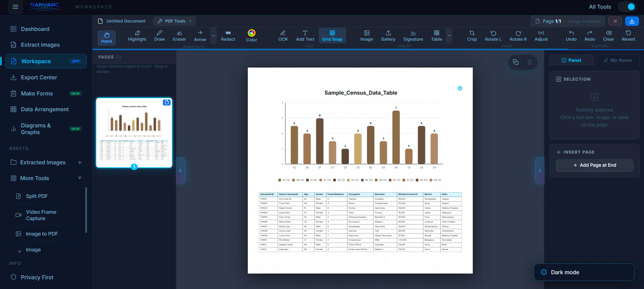This screenshot has height=289, width=644.
Task: Duplicate the page with copy icon
Action: pos(516,62)
